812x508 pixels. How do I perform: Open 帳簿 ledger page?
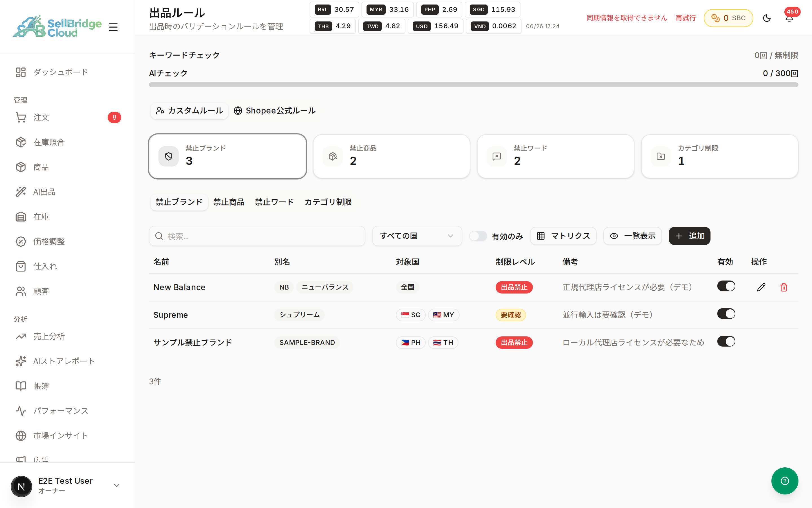pos(67,386)
